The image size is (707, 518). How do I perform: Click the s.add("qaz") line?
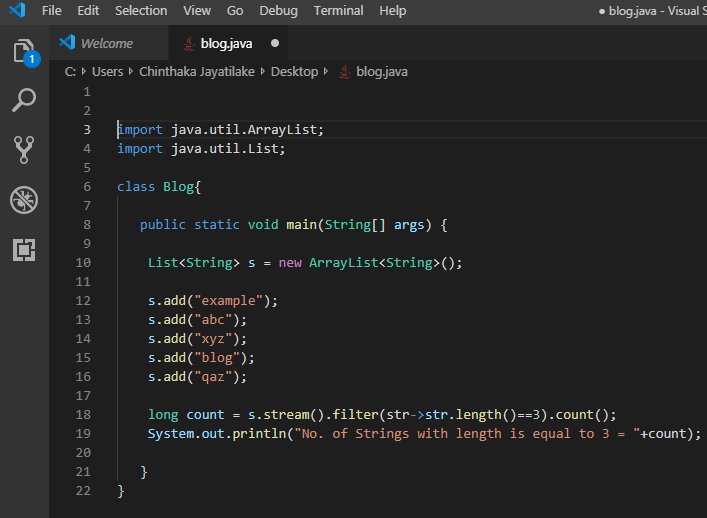(x=197, y=377)
